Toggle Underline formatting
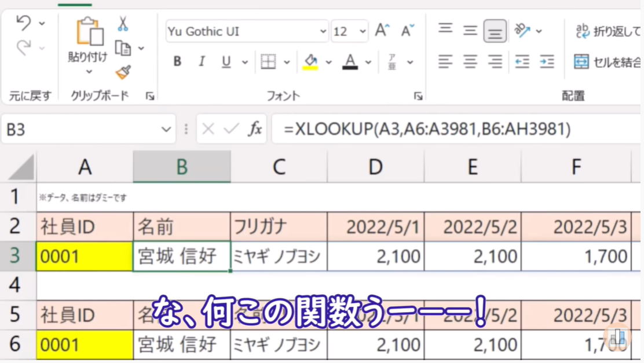The height and width of the screenshot is (363, 644). click(x=226, y=62)
